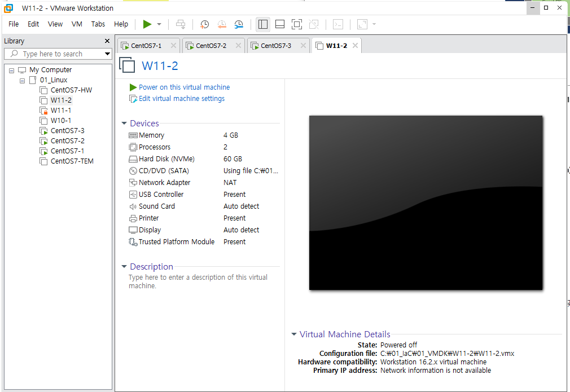Select W11-2 in the library tree

click(61, 100)
